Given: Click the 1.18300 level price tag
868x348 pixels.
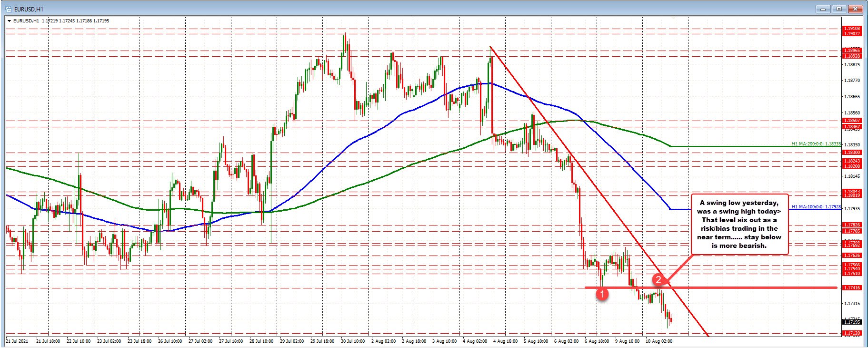Looking at the screenshot, I should pyautogui.click(x=852, y=153).
